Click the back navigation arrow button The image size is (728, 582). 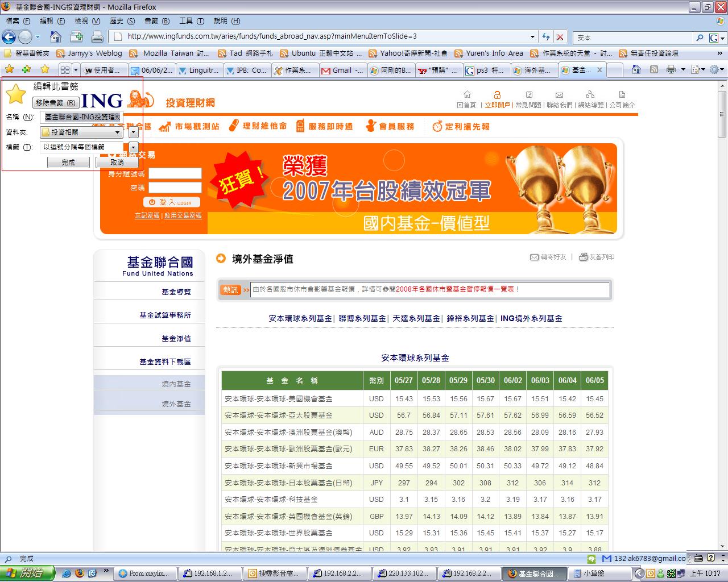(x=9, y=38)
